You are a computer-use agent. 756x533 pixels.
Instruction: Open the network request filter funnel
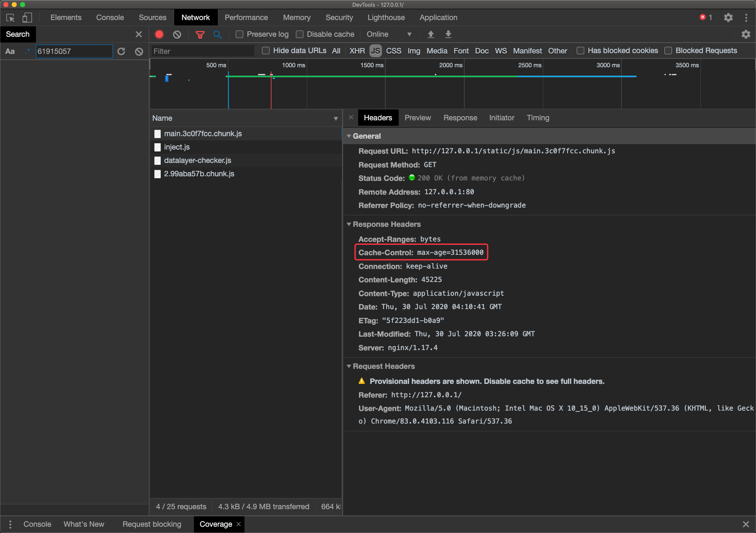(200, 34)
